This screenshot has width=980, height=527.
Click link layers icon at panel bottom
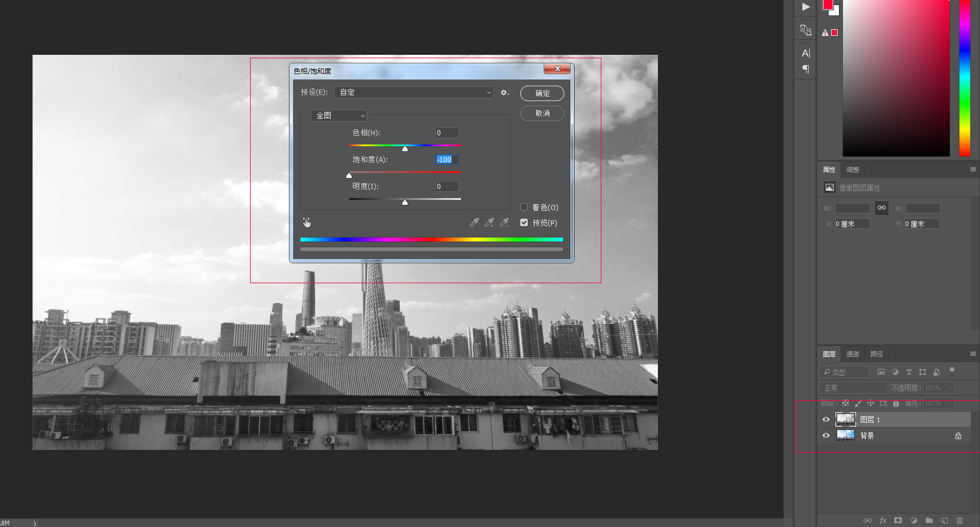867,520
